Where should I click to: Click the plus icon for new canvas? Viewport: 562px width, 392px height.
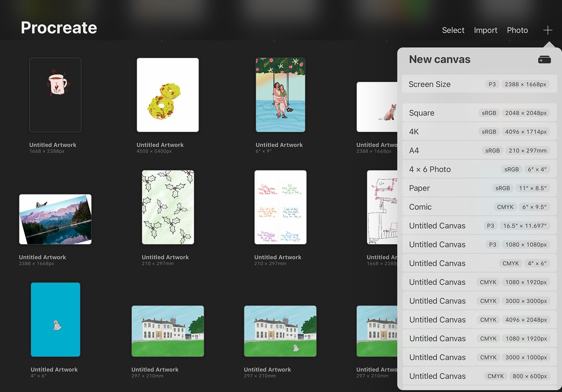pos(548,30)
